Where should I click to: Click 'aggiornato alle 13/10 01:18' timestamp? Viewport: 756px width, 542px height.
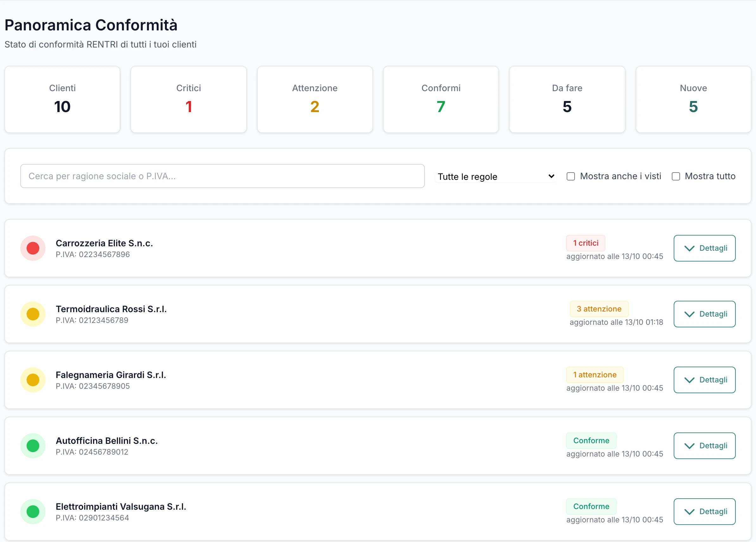coord(616,322)
